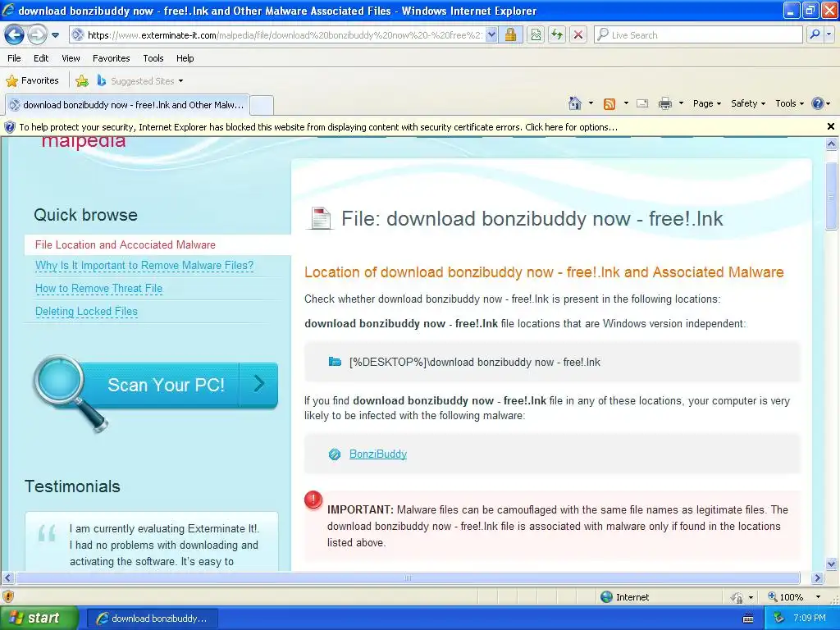Open the search provider dropdown arrow
The image size is (840, 630).
[829, 34]
